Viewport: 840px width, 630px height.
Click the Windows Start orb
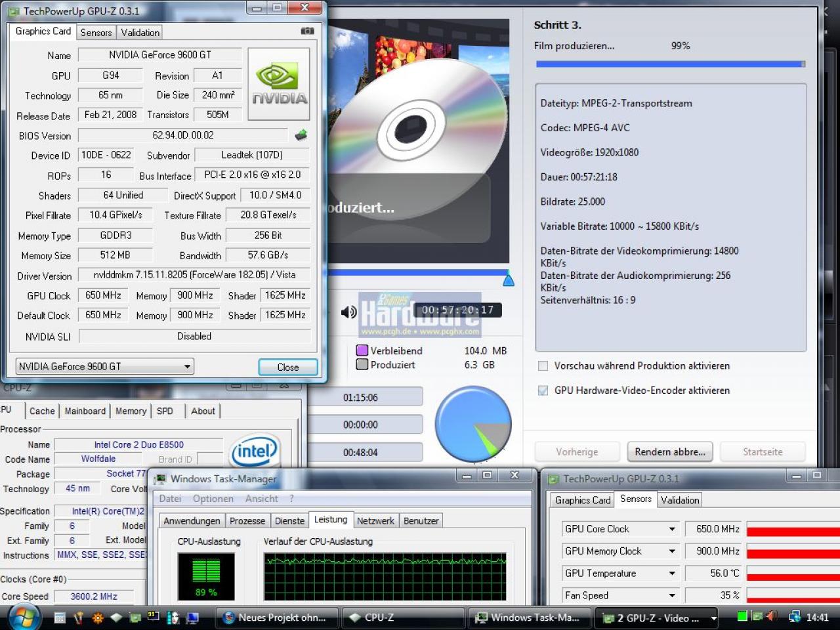24,617
